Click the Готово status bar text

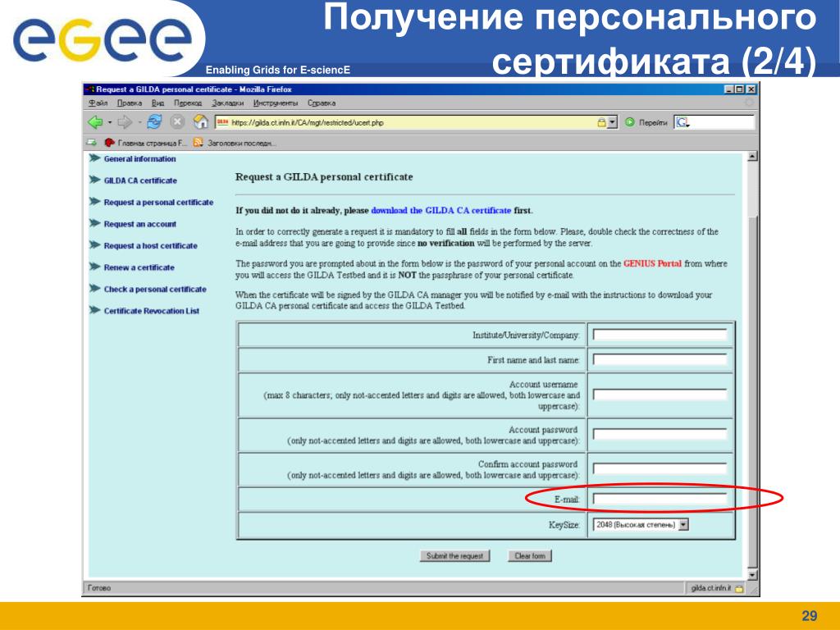[x=99, y=588]
